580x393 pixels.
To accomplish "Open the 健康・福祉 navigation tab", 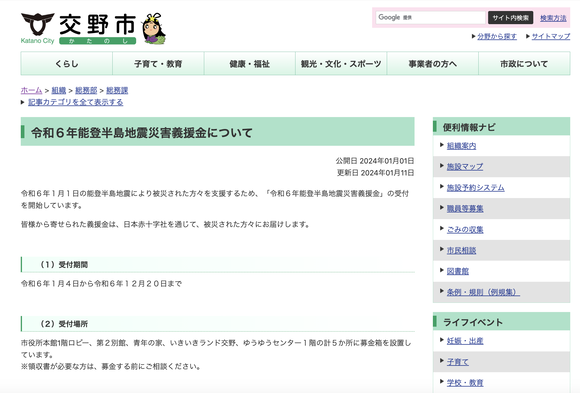I will tap(249, 64).
